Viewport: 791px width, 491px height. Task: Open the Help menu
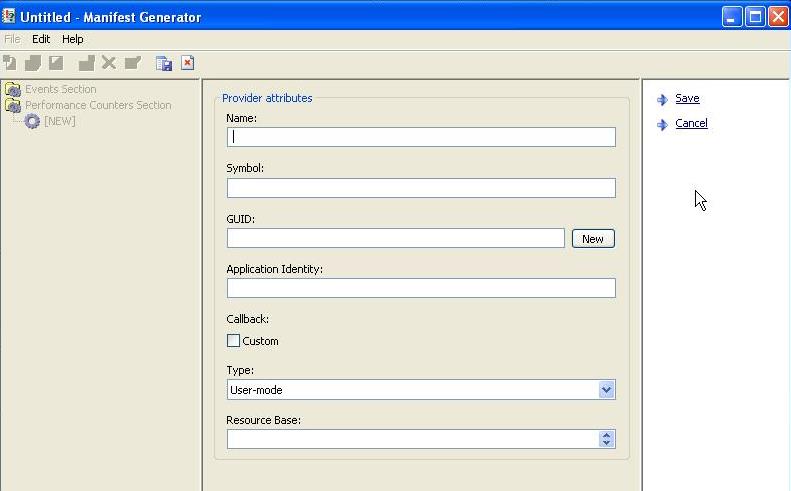pos(73,39)
